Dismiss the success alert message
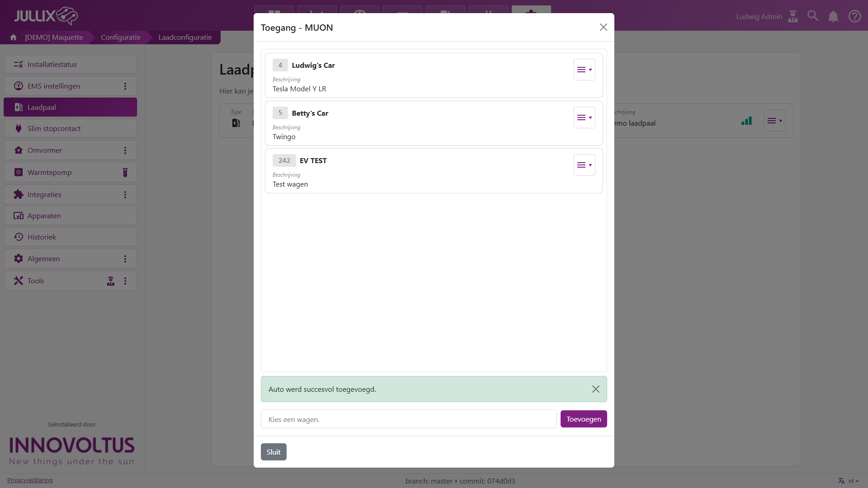 coord(595,389)
